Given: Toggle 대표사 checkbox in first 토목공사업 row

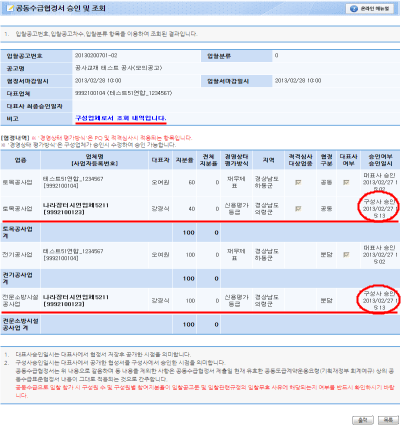Looking at the screenshot, I should coord(346,182).
